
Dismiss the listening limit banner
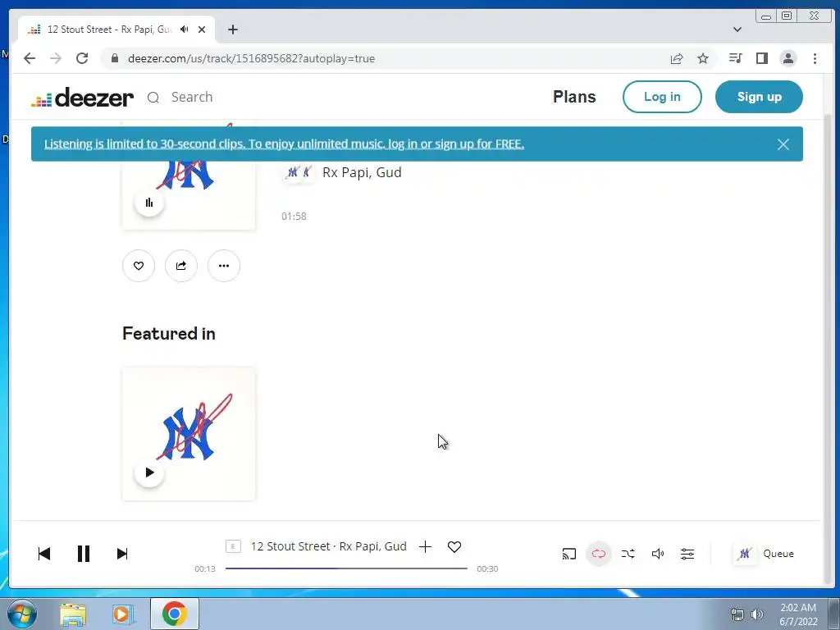783,144
